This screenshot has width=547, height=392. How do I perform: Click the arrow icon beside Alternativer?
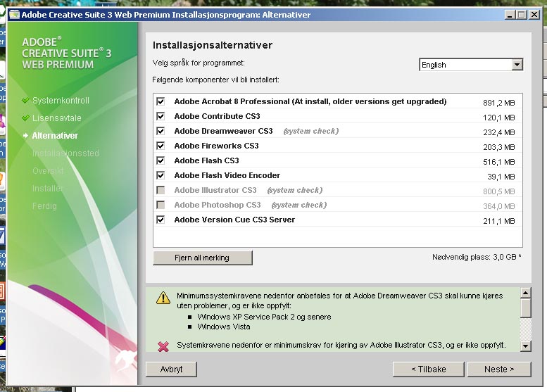25,135
